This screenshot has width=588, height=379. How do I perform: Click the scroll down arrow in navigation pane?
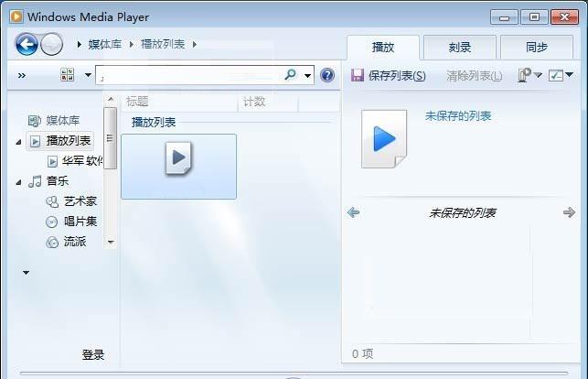111,242
